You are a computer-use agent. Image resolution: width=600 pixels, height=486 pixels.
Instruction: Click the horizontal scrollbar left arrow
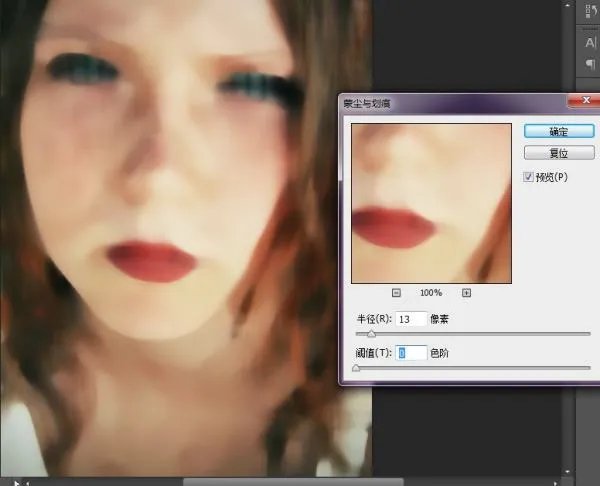(27, 481)
